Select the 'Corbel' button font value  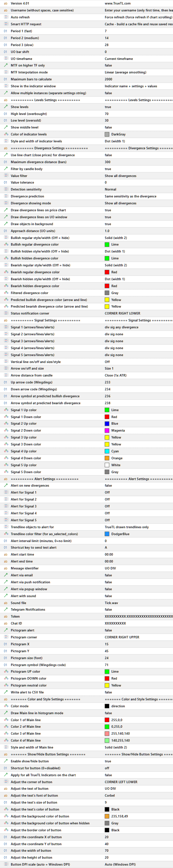coord(110,796)
